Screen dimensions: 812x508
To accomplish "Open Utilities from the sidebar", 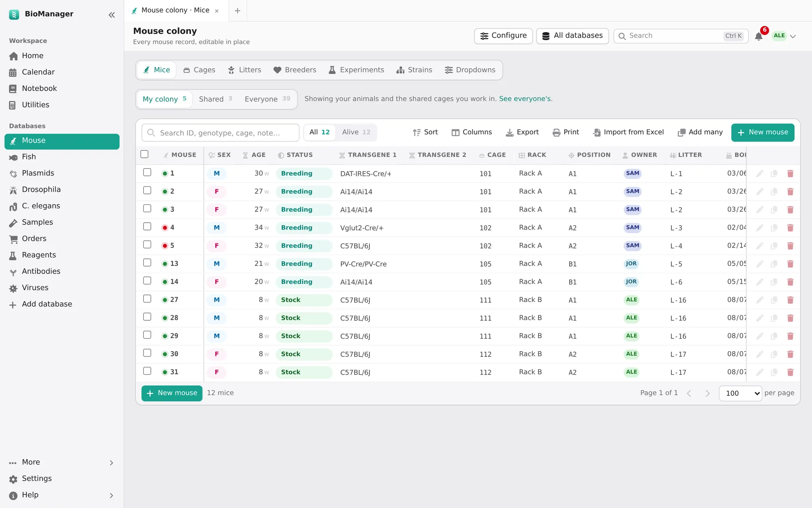I will [62, 105].
